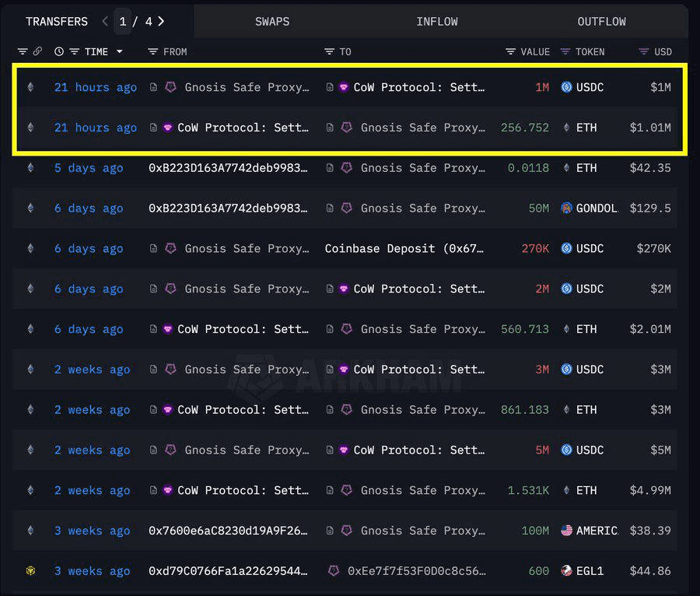
Task: Click Coinbase Deposit (0x67… address
Action: pos(404,249)
